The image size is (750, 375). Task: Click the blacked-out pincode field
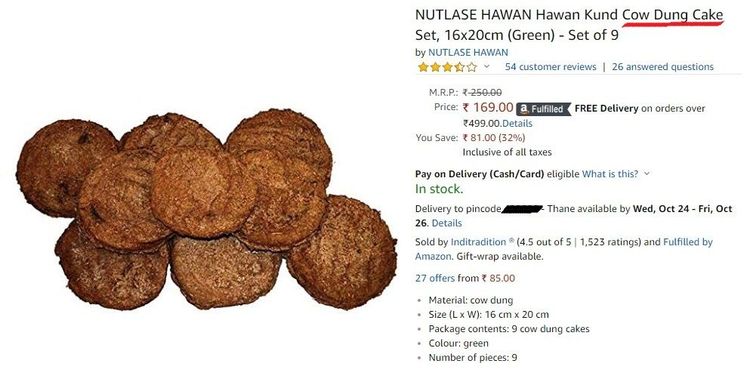(x=522, y=209)
